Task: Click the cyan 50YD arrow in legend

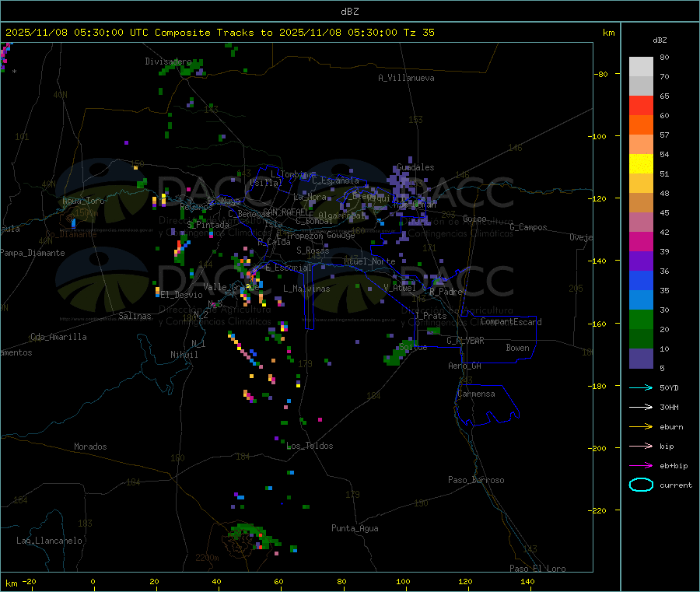Action: [x=640, y=387]
